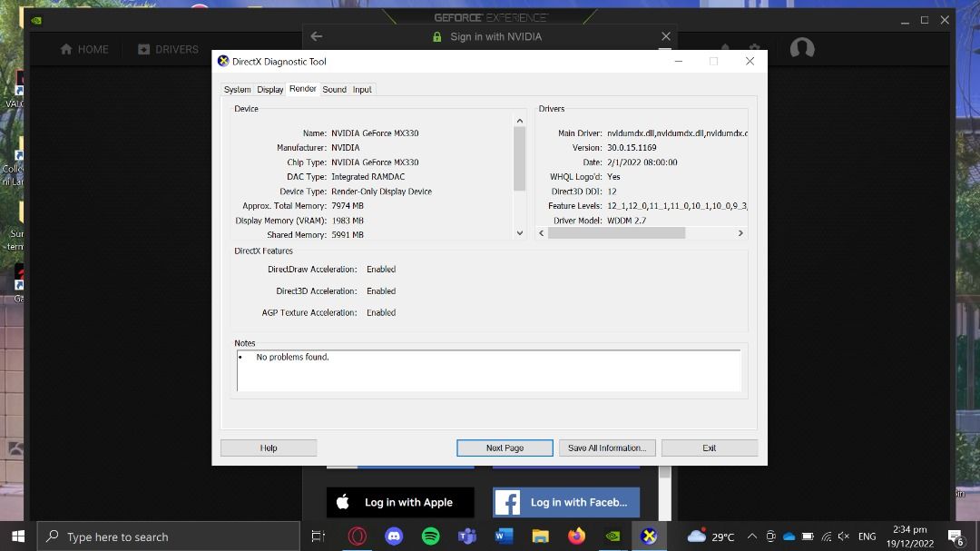Click the user profile avatar in GeForce Experience
The width and height of the screenshot is (980, 551).
tap(802, 48)
